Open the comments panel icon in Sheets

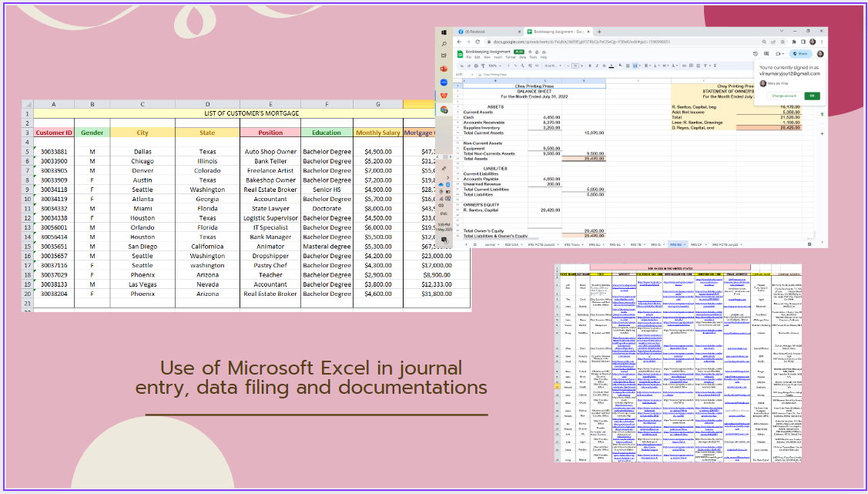click(x=766, y=54)
